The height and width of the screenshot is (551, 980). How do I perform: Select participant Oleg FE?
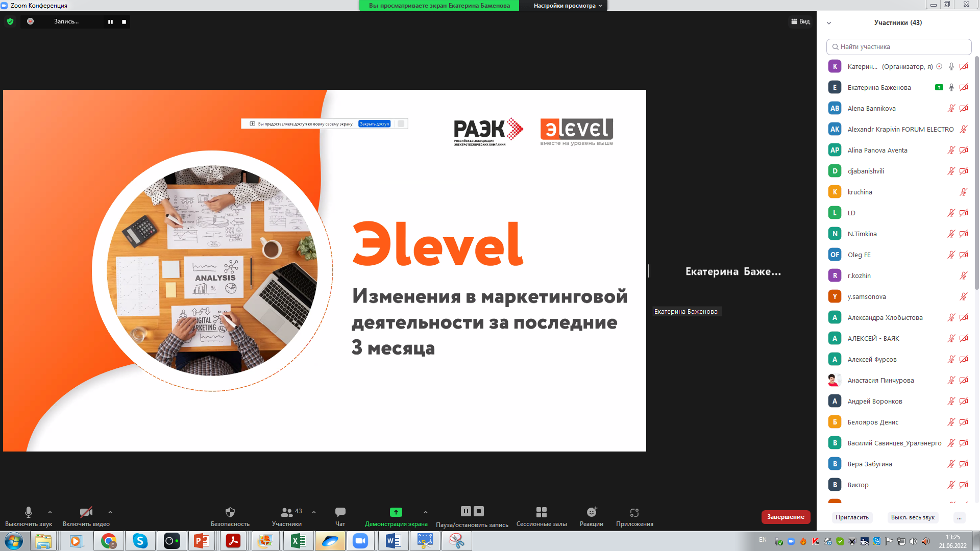point(898,255)
